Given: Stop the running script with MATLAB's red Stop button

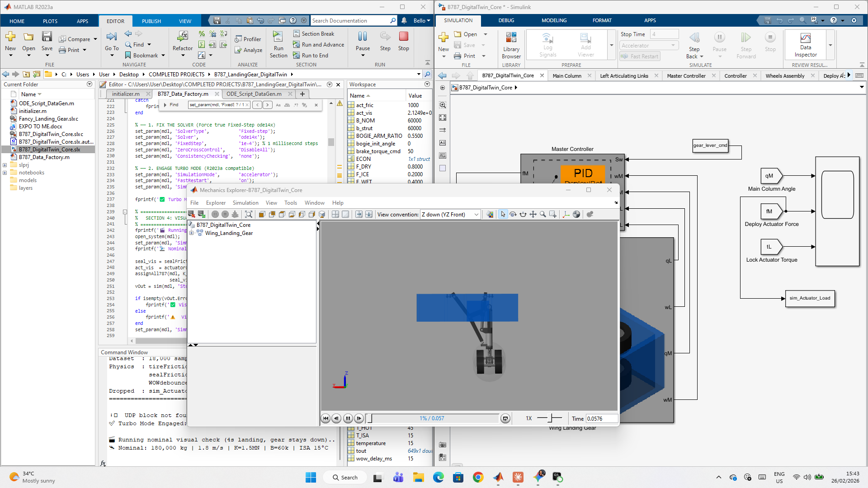Looking at the screenshot, I should 404,37.
